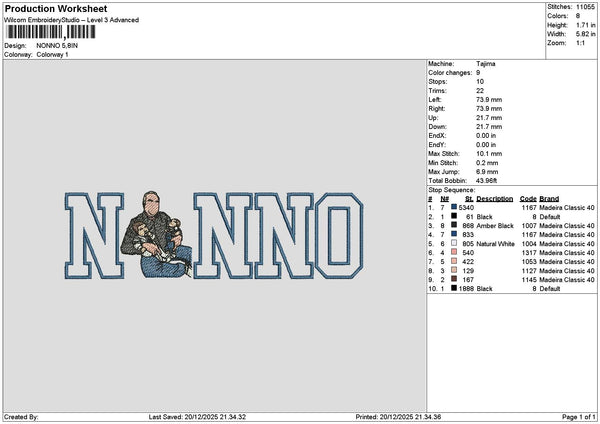
Task: Click the blue swatch in the 5340 stitches row
Action: (x=454, y=207)
